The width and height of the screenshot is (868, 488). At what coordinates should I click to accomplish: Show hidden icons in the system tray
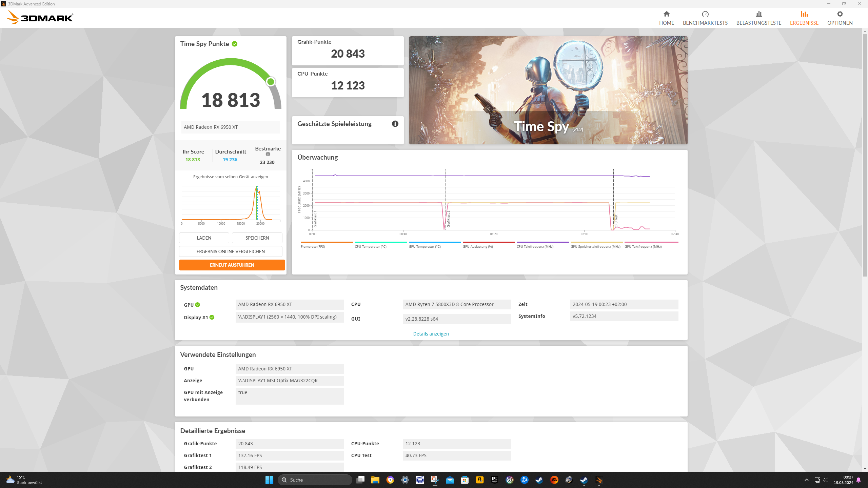[x=807, y=480]
